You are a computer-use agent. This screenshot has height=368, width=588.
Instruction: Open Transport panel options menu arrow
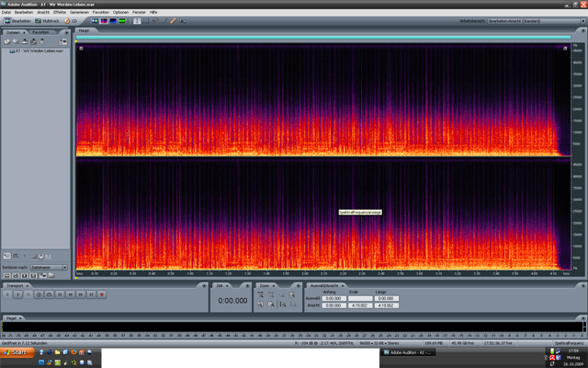204,286
